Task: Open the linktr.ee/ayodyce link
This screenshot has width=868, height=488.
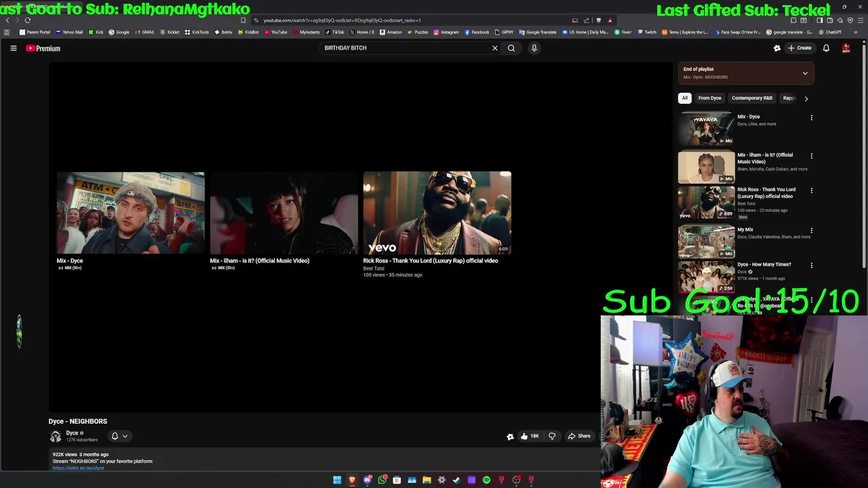Action: click(x=79, y=468)
